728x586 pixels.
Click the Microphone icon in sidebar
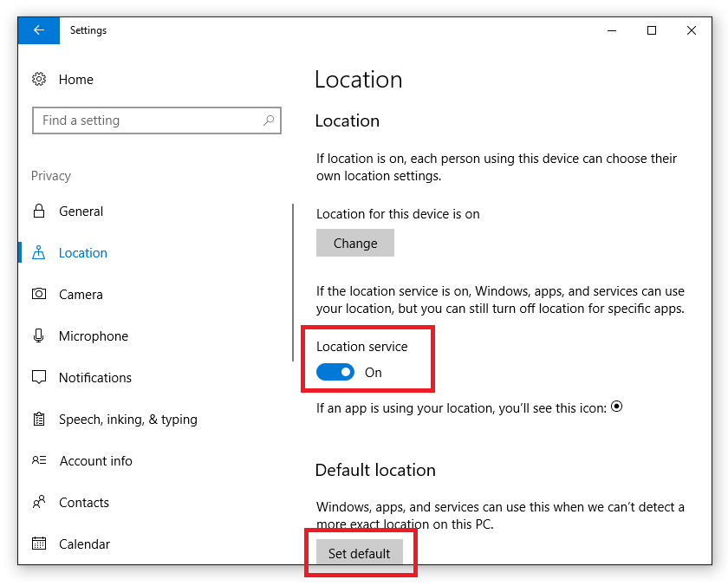(x=39, y=335)
